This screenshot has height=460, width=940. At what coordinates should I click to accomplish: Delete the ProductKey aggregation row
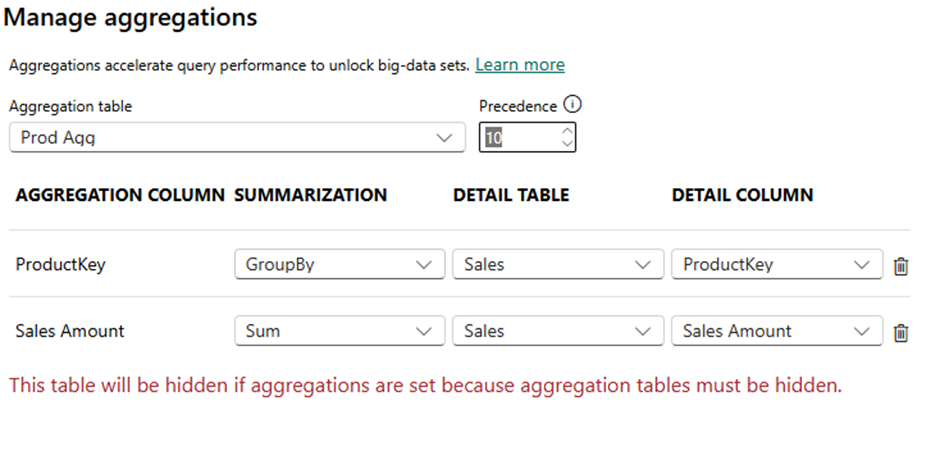click(x=900, y=266)
